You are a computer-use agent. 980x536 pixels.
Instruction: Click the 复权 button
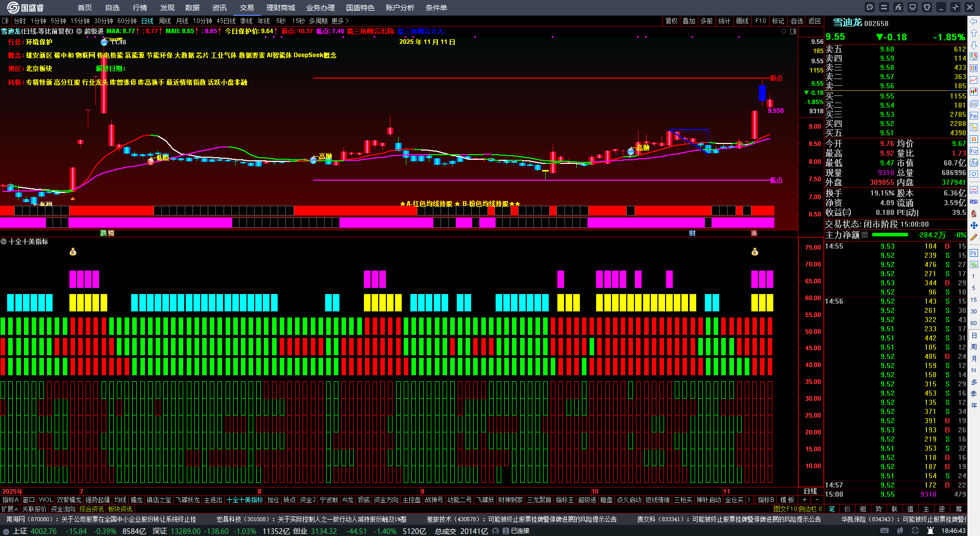(671, 21)
